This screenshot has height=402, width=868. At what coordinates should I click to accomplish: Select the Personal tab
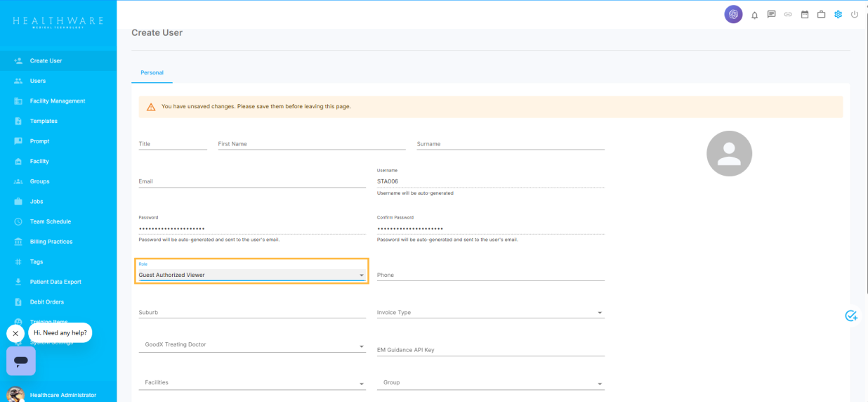[152, 72]
